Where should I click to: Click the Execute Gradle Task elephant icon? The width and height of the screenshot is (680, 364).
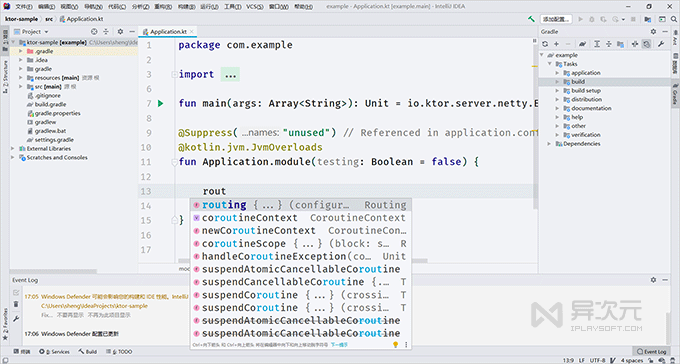click(582, 44)
